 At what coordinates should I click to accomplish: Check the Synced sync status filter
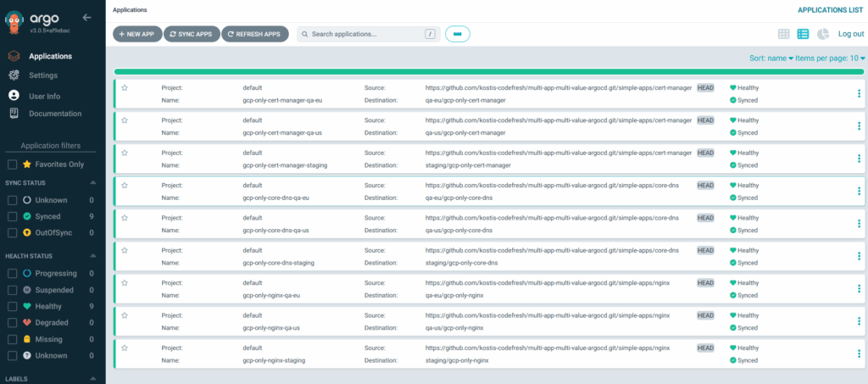(12, 216)
